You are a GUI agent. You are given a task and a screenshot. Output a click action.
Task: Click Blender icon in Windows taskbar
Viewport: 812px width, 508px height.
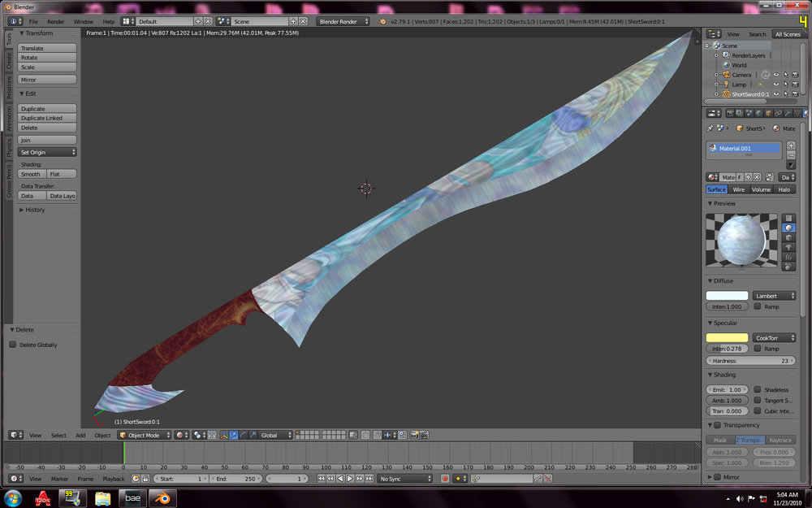pos(162,498)
